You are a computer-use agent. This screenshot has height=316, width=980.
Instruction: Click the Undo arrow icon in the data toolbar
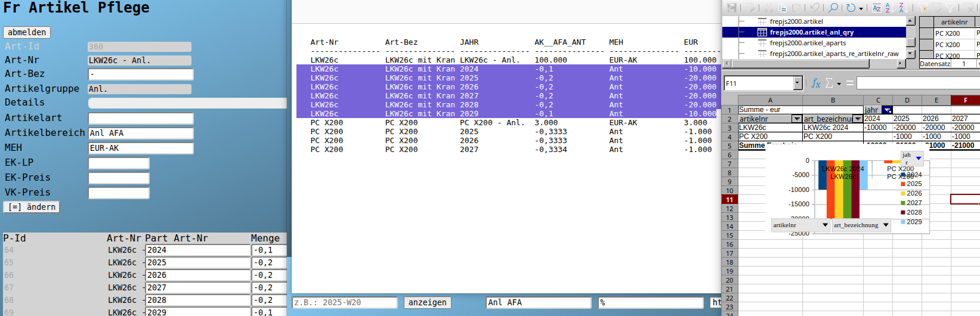(815, 7)
